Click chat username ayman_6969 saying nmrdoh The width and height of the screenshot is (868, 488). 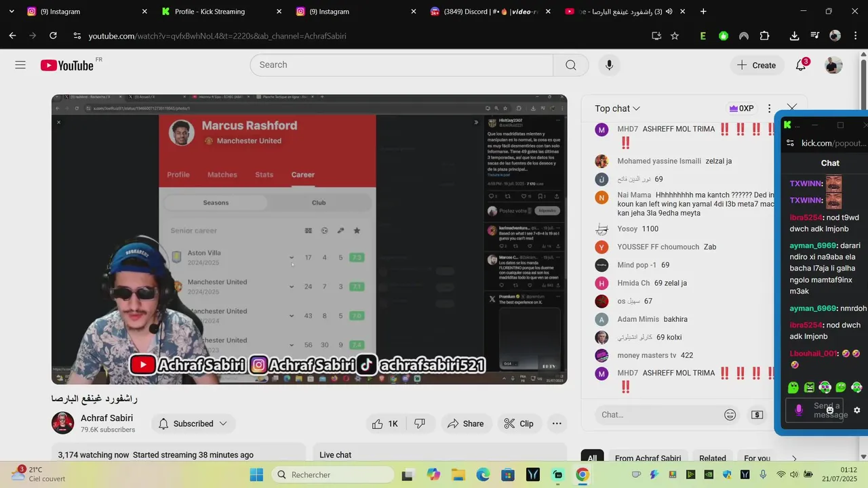[x=813, y=308]
